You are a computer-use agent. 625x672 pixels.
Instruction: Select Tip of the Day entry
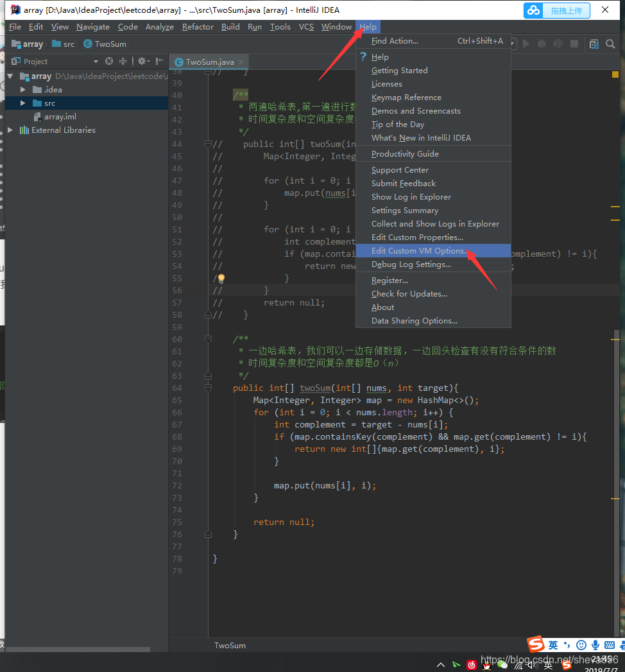tap(433, 125)
